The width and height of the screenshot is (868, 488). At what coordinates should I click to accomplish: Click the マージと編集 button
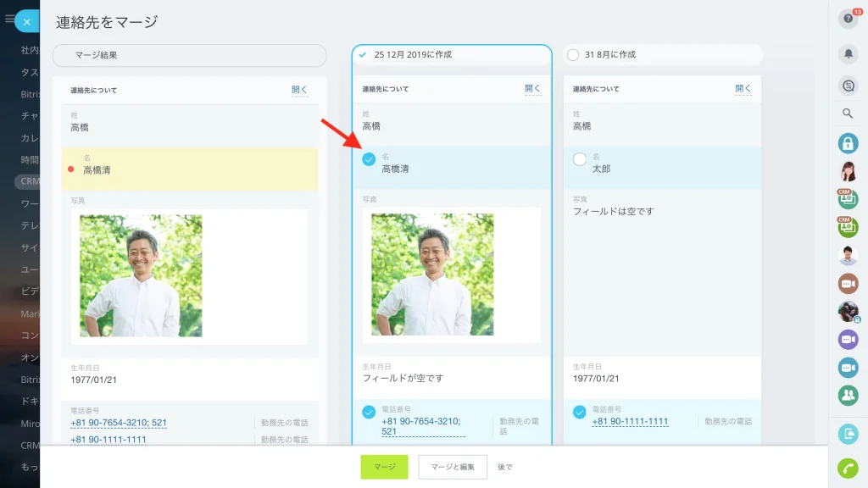click(x=453, y=467)
